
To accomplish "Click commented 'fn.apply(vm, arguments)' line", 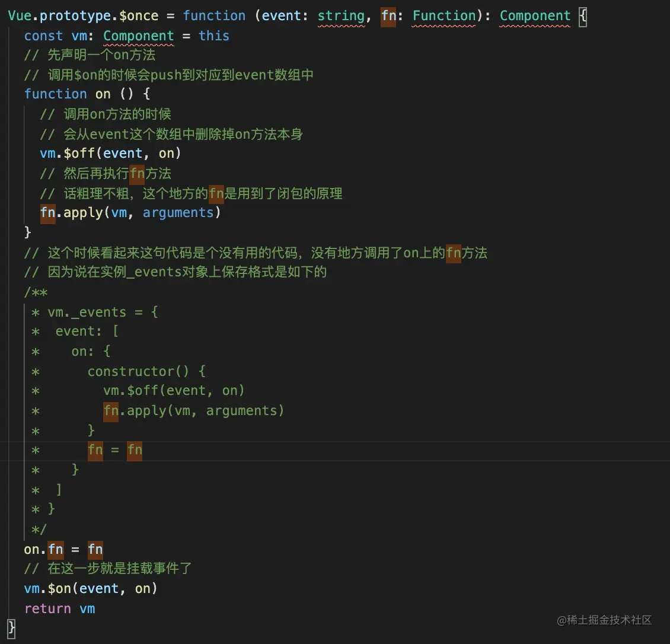I will pyautogui.click(x=193, y=411).
